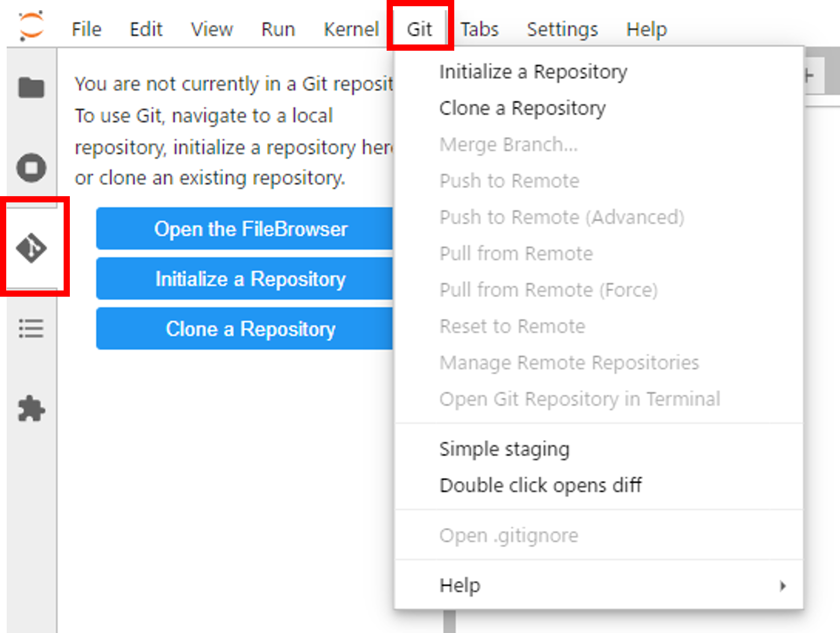
Task: Expand the Help submenu arrow
Action: point(783,585)
